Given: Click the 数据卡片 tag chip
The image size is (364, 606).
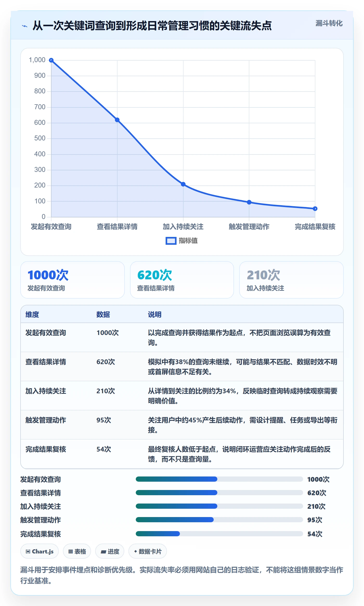Looking at the screenshot, I should click(x=148, y=551).
